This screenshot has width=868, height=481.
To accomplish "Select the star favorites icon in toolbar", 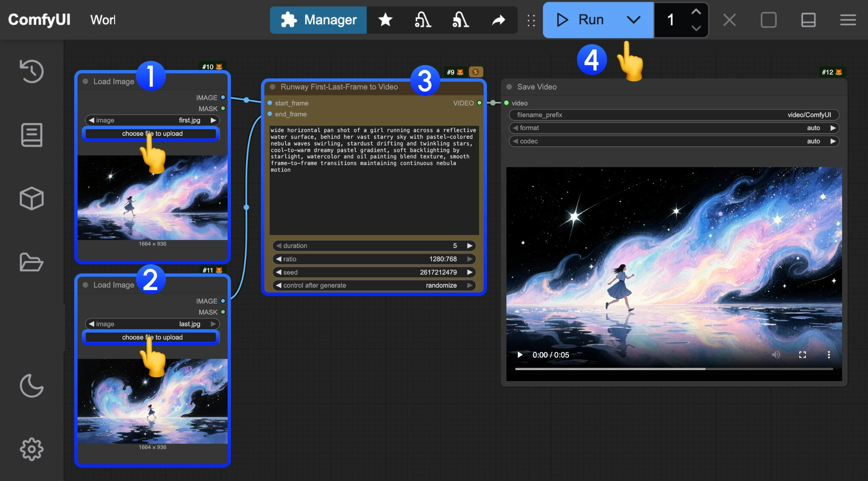I will pyautogui.click(x=385, y=20).
